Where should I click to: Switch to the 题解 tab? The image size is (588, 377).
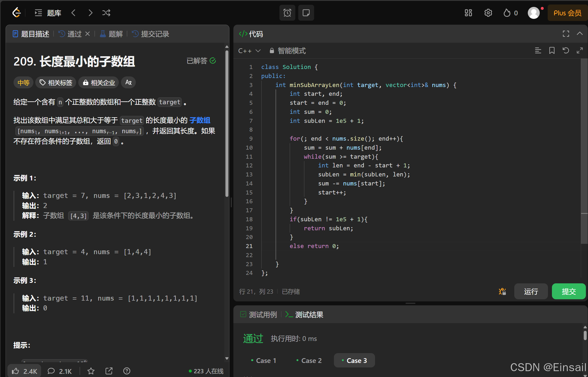[111, 34]
